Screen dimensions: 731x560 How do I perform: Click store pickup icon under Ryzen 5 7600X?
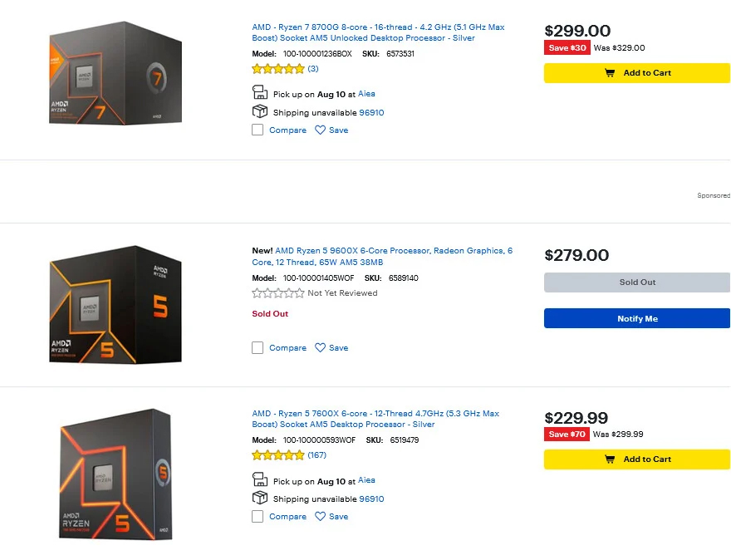click(x=259, y=480)
